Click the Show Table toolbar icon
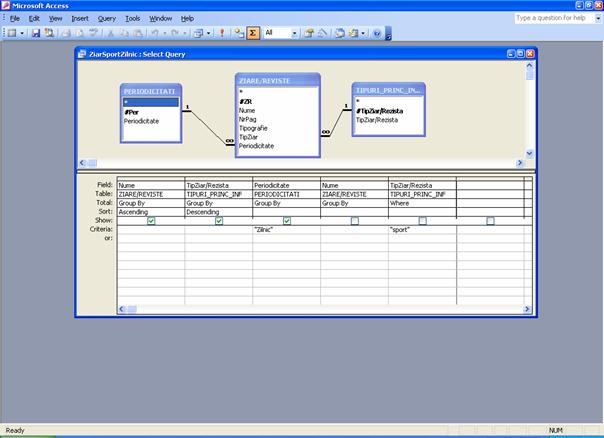The width and height of the screenshot is (604, 438). [239, 33]
